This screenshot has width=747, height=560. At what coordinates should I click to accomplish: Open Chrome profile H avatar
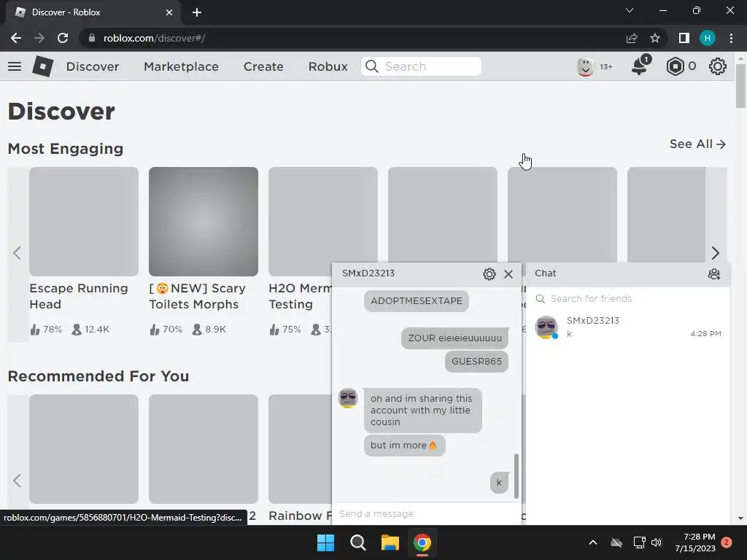pos(708,38)
